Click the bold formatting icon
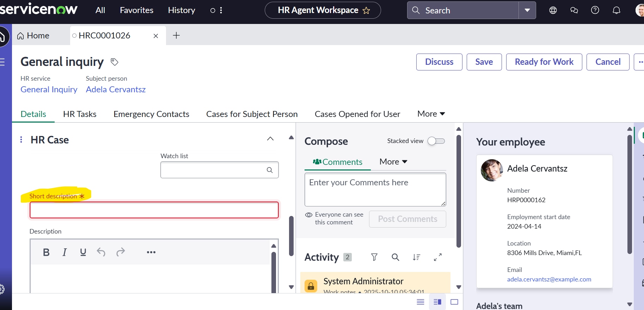The image size is (644, 310). (x=46, y=252)
